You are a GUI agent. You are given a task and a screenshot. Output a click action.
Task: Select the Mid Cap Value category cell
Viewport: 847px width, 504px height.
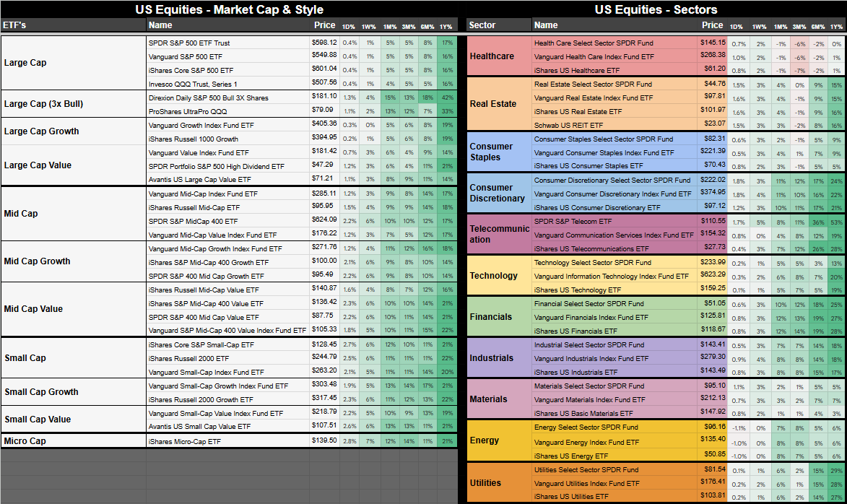74,309
